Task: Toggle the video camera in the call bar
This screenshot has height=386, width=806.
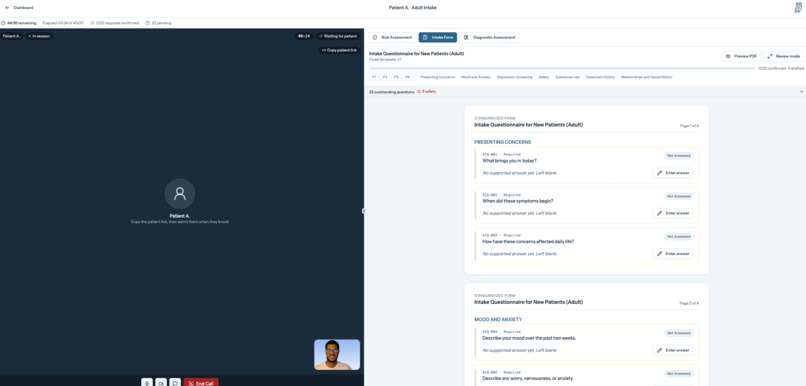Action: (x=161, y=383)
